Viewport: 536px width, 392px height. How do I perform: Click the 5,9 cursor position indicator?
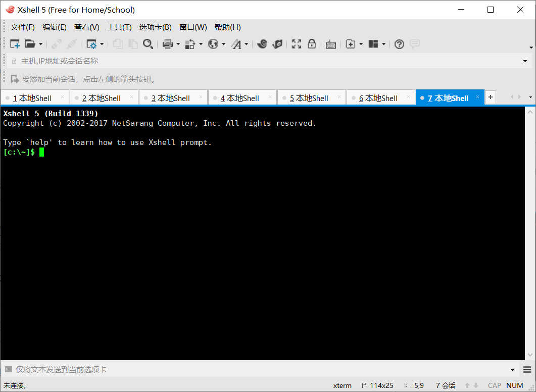click(x=414, y=386)
